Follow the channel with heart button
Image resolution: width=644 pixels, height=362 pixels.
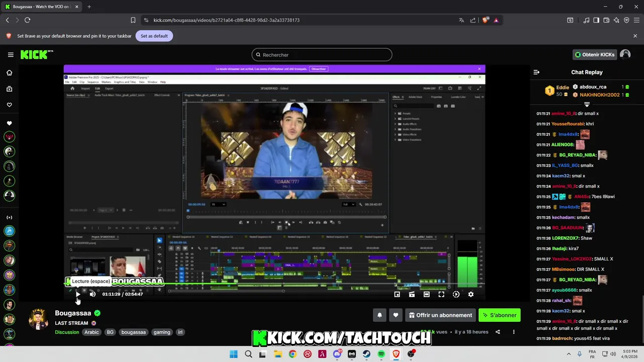coord(395,315)
